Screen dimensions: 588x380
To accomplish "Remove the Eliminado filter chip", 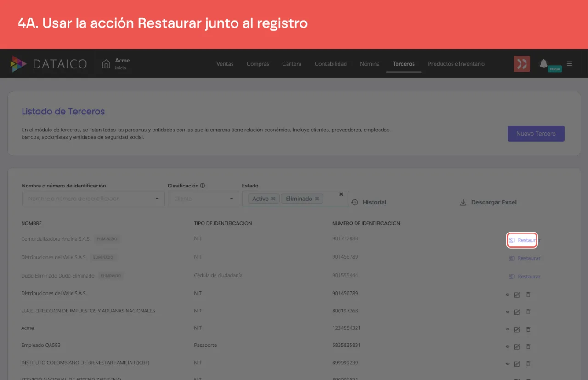I will click(x=317, y=199).
